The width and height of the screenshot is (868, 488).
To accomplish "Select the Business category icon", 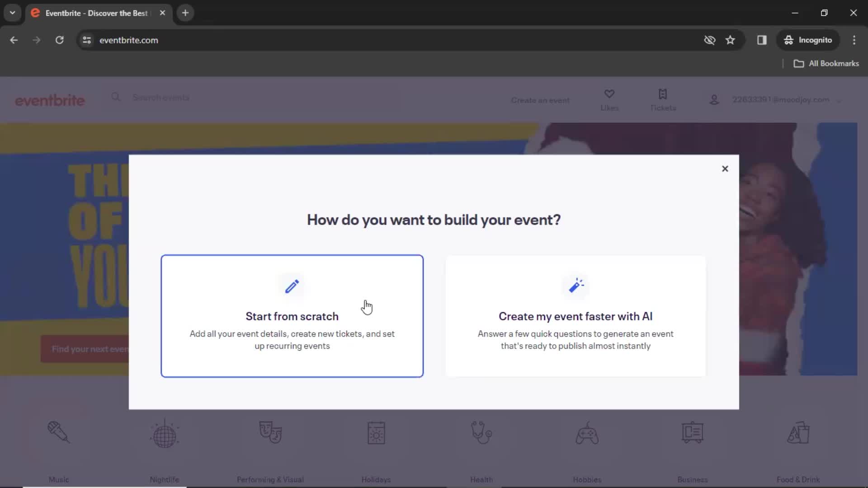I will coord(693,432).
